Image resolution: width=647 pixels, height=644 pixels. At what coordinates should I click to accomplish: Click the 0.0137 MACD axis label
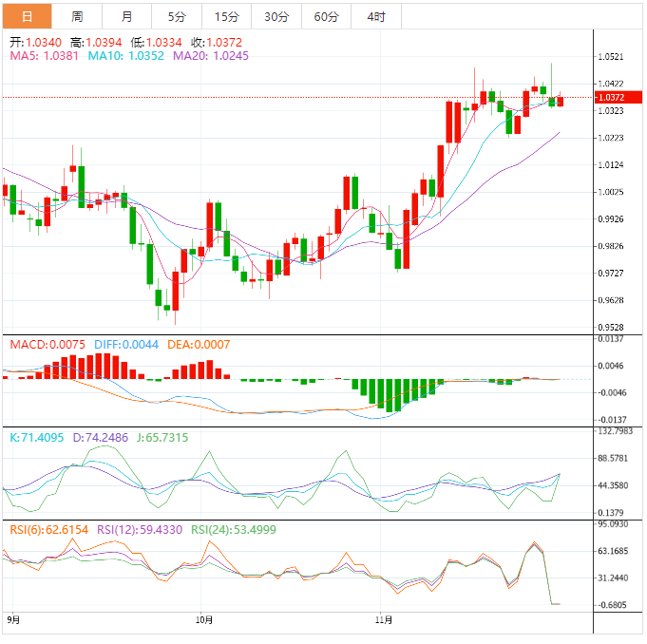click(611, 339)
